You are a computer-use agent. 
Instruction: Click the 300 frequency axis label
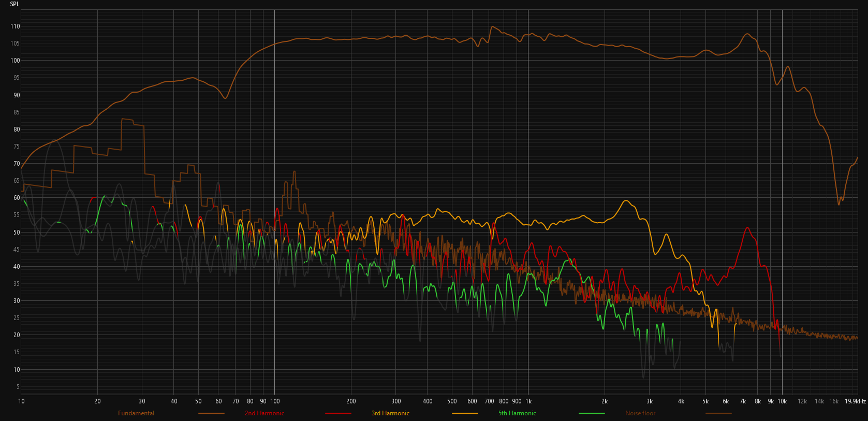point(396,401)
